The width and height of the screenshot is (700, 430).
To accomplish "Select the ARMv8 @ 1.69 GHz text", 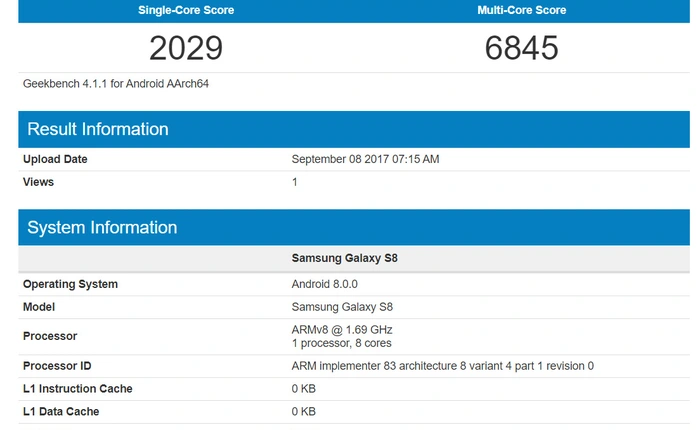I will (x=342, y=330).
